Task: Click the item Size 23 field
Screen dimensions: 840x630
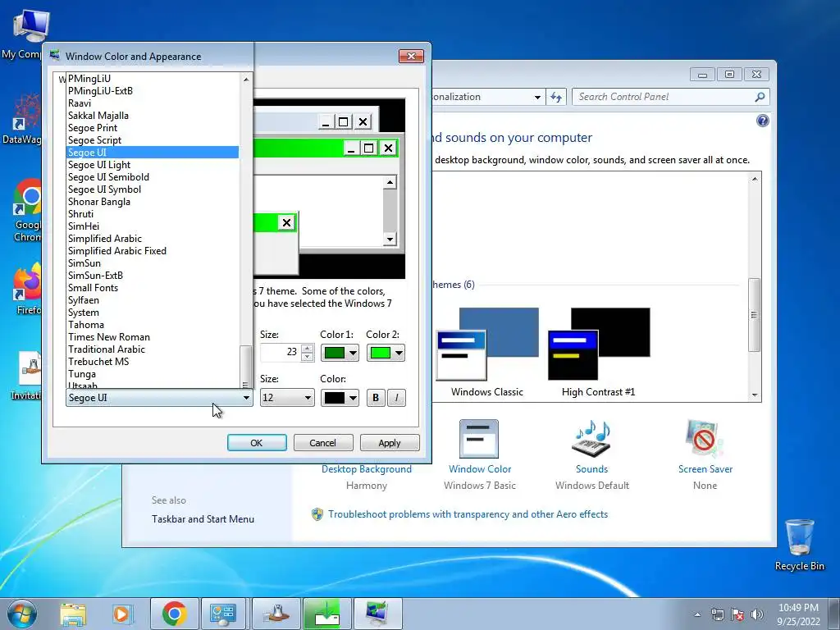Action: [x=281, y=352]
